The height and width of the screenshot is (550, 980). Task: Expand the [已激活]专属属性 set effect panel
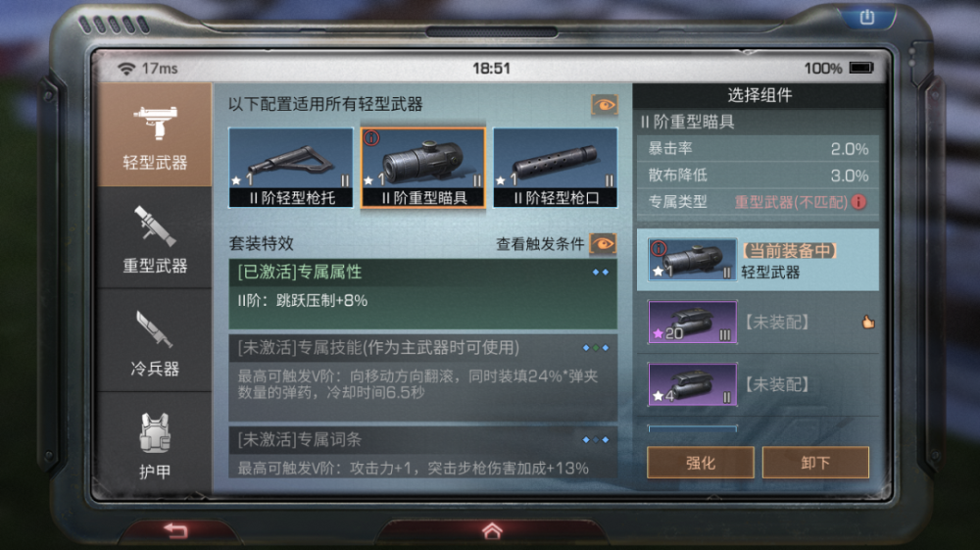coord(423,294)
